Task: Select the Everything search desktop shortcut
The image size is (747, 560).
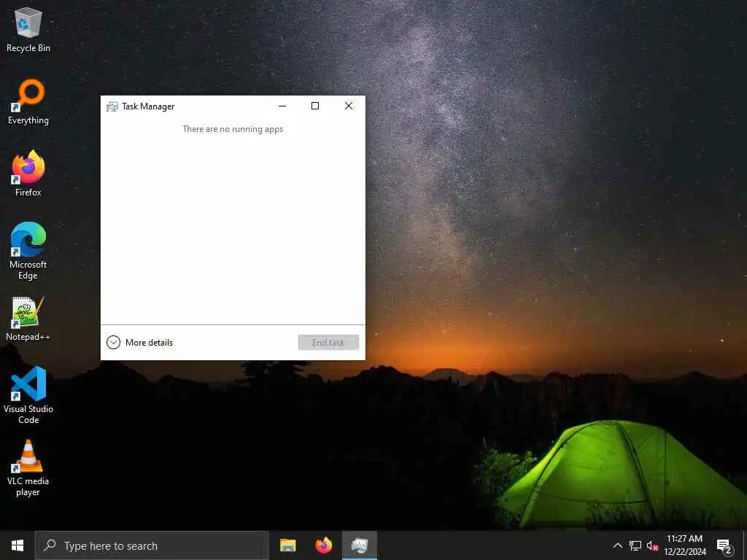Action: click(28, 102)
